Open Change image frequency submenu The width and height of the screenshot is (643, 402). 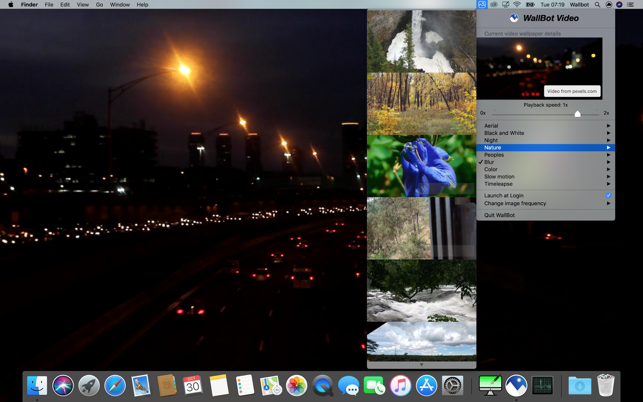pos(545,203)
